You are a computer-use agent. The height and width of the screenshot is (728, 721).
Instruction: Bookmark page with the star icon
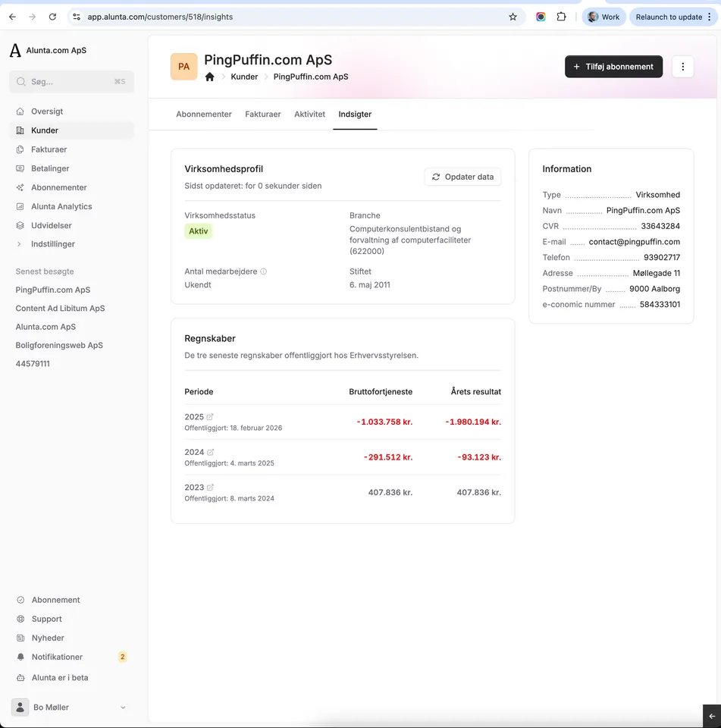(513, 17)
